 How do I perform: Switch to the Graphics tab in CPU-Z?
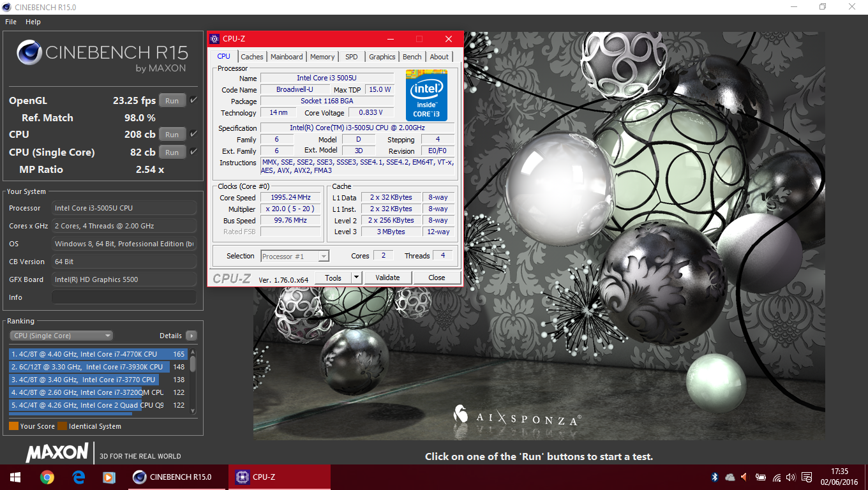[x=382, y=57]
